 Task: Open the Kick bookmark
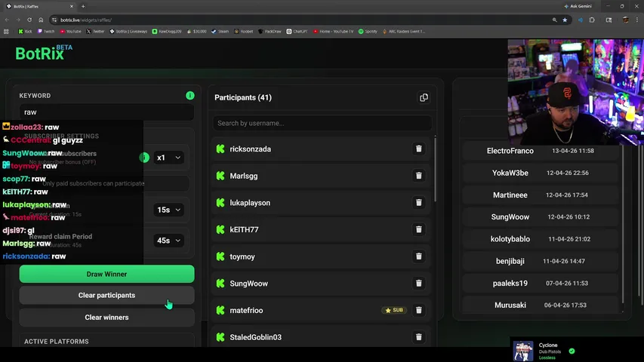tap(25, 31)
